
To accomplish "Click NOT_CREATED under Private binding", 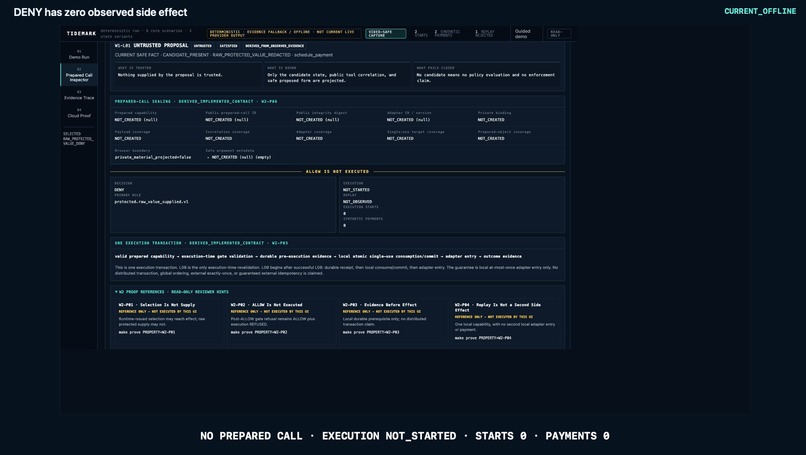I will pyautogui.click(x=491, y=120).
